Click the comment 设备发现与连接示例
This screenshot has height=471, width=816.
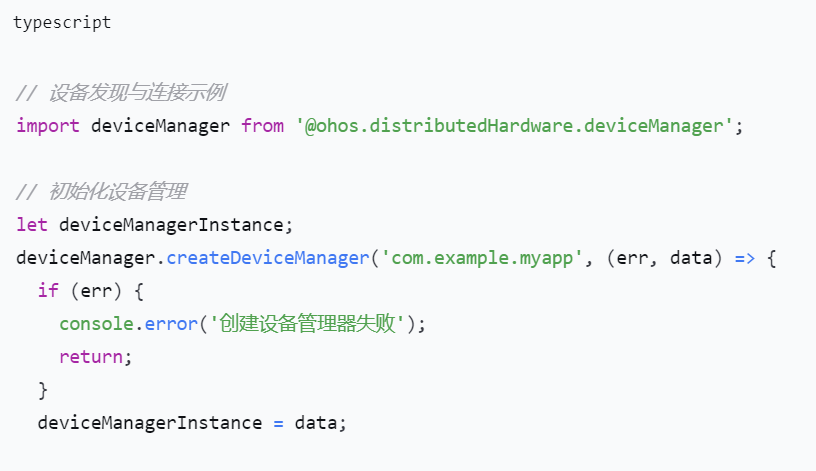pyautogui.click(x=120, y=94)
